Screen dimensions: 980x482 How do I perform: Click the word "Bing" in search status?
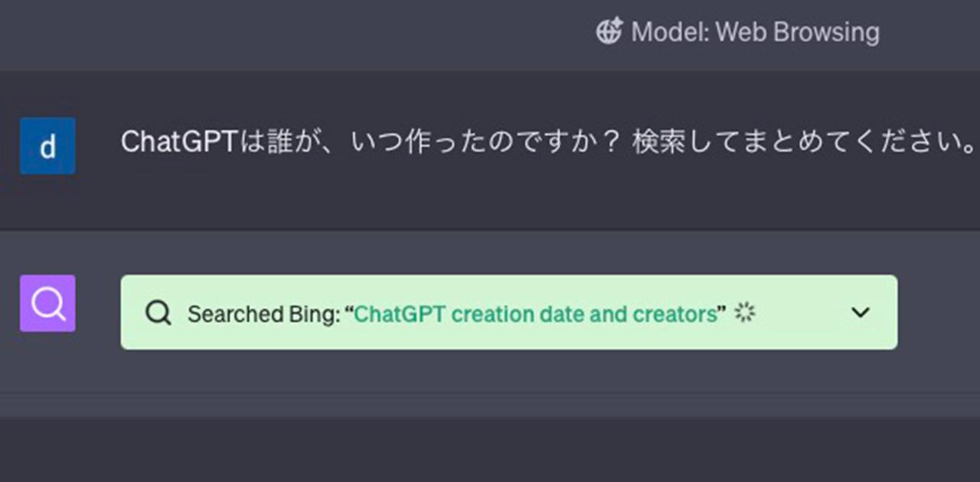pyautogui.click(x=311, y=314)
